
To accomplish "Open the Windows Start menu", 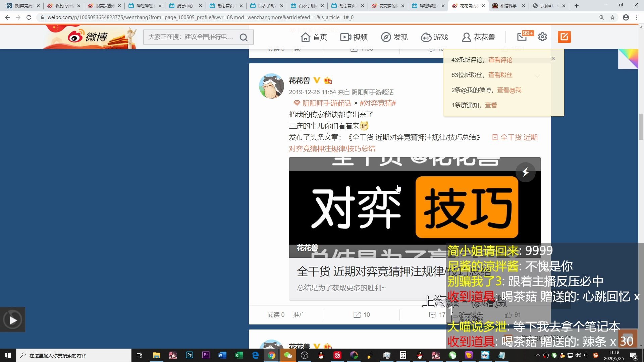I will (x=8, y=355).
